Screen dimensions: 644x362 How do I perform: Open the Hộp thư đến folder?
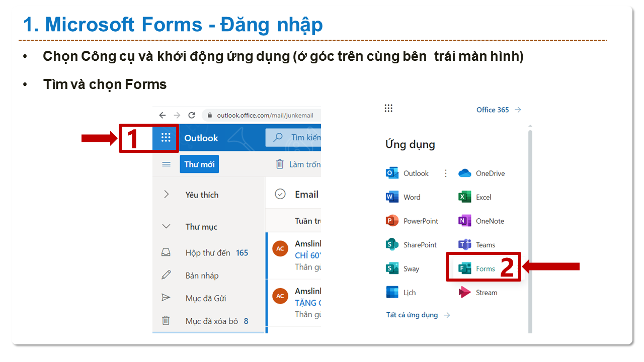[207, 253]
